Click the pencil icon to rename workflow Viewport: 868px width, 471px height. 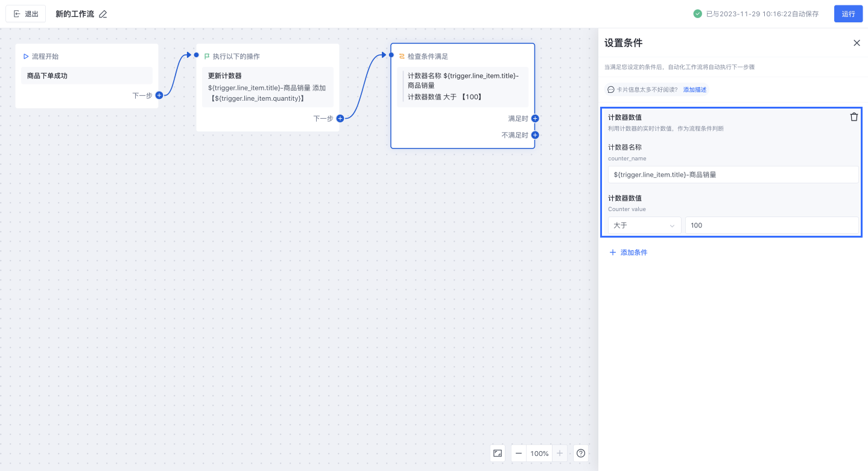[x=103, y=14]
